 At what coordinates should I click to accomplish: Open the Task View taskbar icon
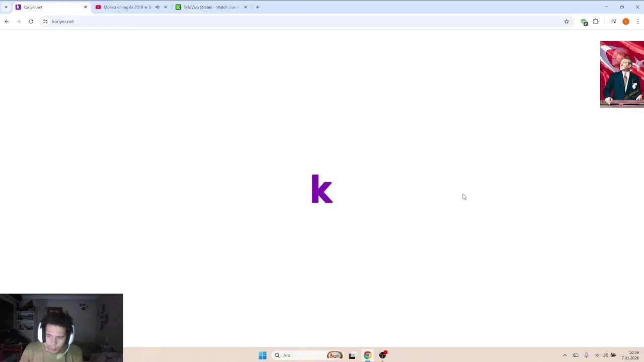[352, 355]
